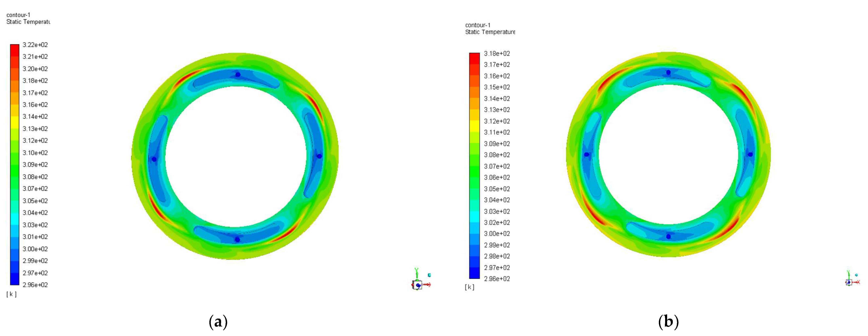
Task: Click the left blue inlet dot in plot (a)
Action: pos(154,159)
